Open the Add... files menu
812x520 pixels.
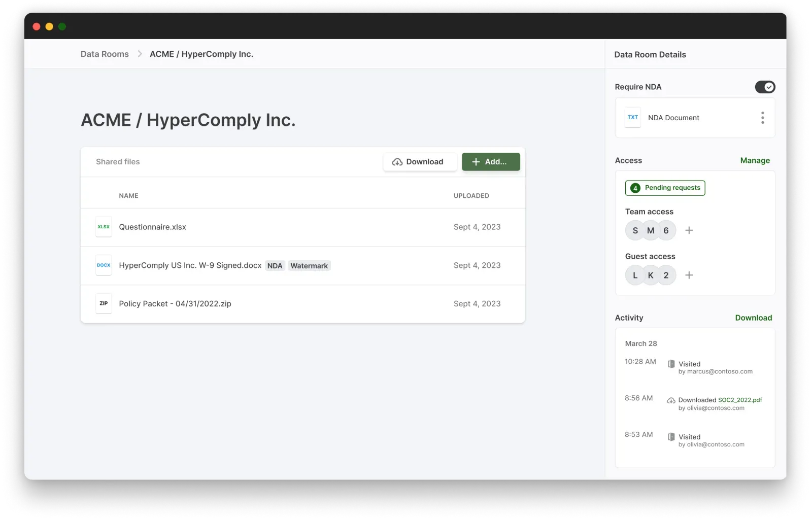pos(490,162)
